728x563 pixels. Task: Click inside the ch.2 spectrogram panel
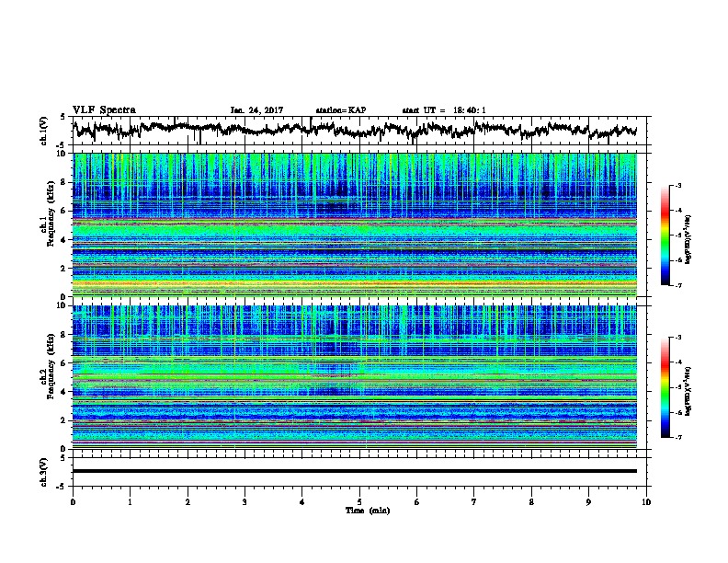(355, 377)
